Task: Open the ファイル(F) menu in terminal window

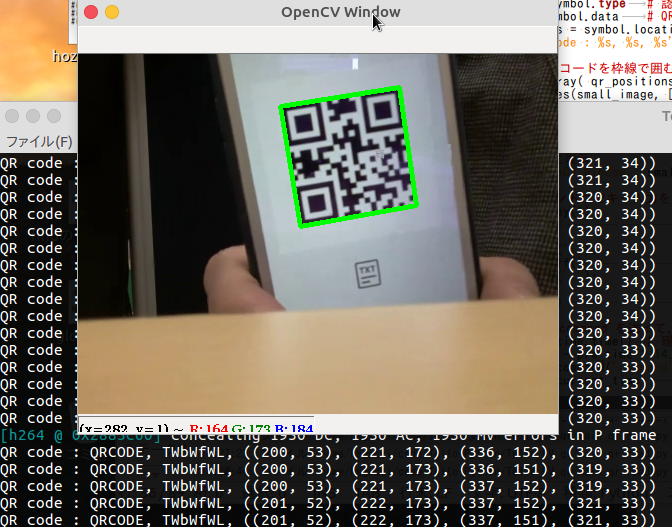Action: point(39,141)
